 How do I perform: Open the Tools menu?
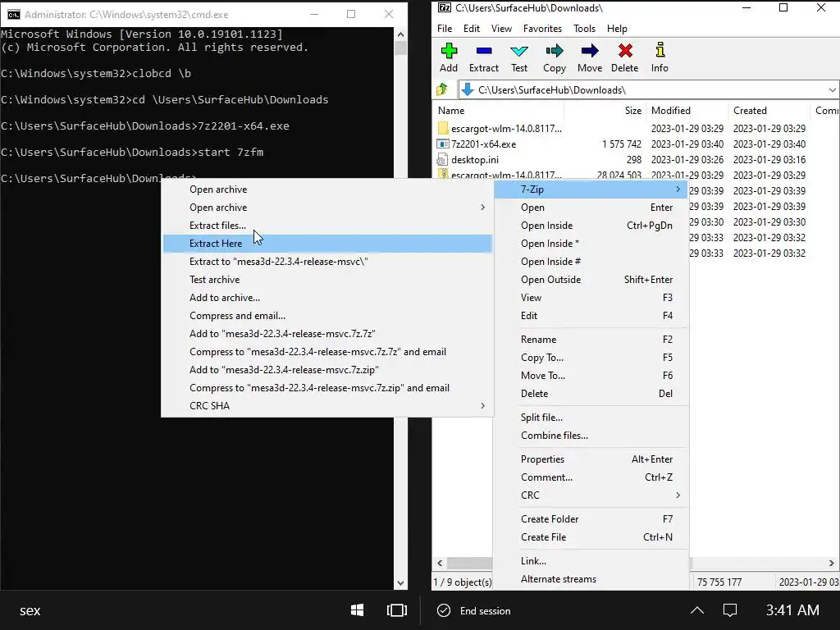(x=584, y=29)
